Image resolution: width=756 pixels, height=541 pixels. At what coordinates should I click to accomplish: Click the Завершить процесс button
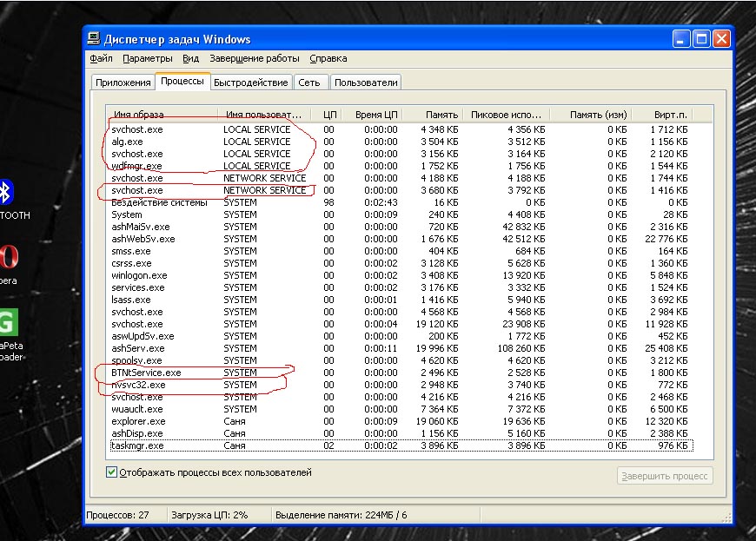[665, 476]
